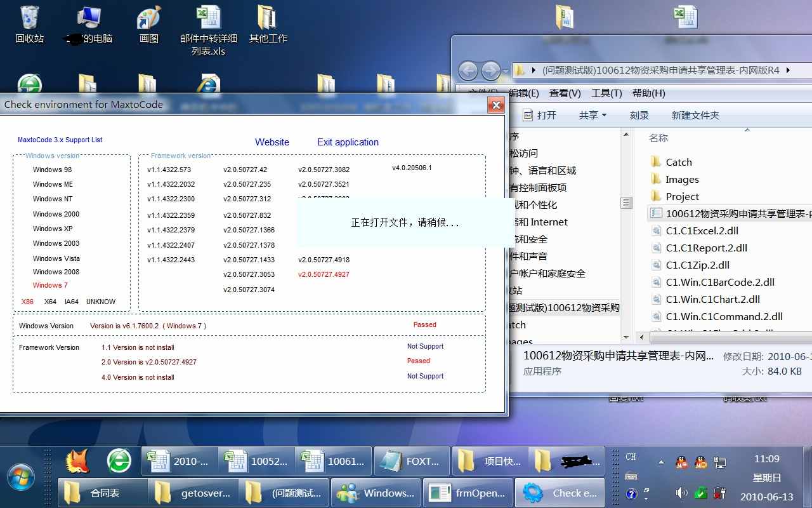The width and height of the screenshot is (812, 508).
Task: Switch to the 合同表 folder taskbar button
Action: (x=101, y=493)
